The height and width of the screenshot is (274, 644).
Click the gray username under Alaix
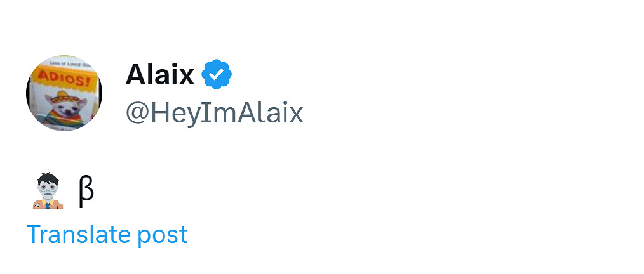(214, 113)
